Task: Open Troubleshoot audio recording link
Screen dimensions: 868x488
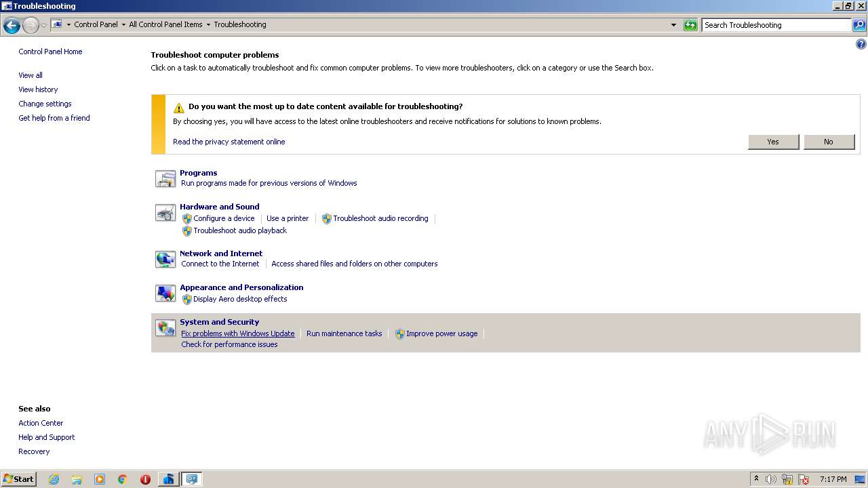Action: coord(380,218)
